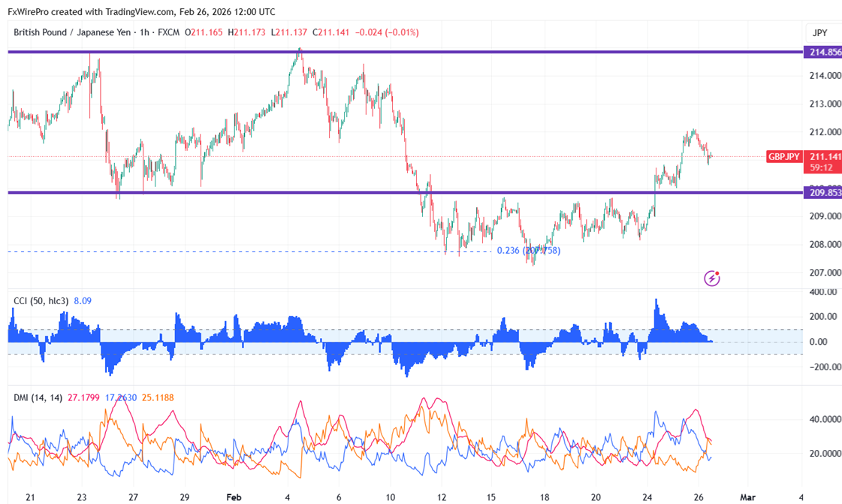Image resolution: width=842 pixels, height=504 pixels.
Task: Click the 1h interval label
Action: pyautogui.click(x=144, y=32)
